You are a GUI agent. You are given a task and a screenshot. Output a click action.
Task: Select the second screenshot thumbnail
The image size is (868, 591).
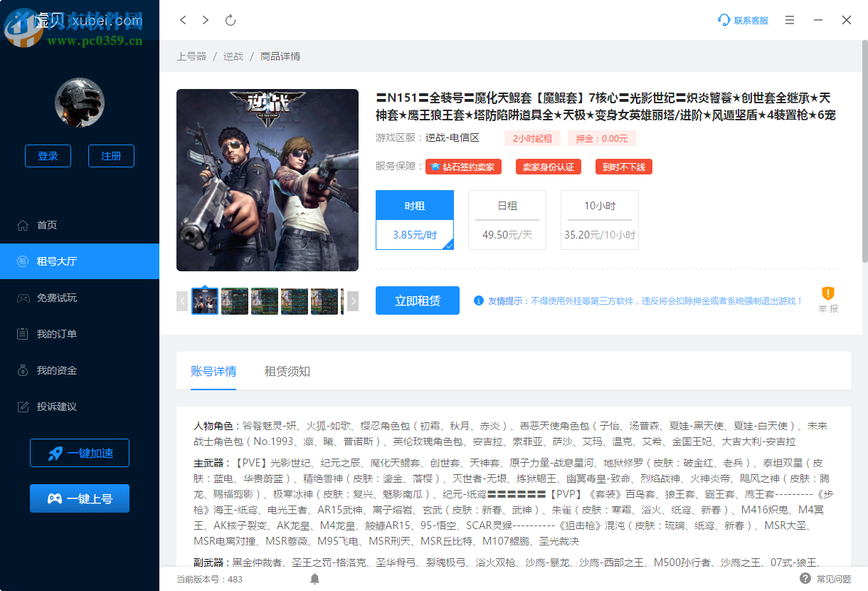coord(235,301)
